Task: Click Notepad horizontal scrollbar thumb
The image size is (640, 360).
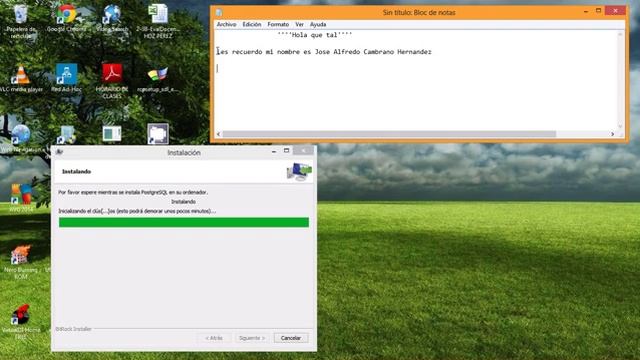Action: click(389, 134)
